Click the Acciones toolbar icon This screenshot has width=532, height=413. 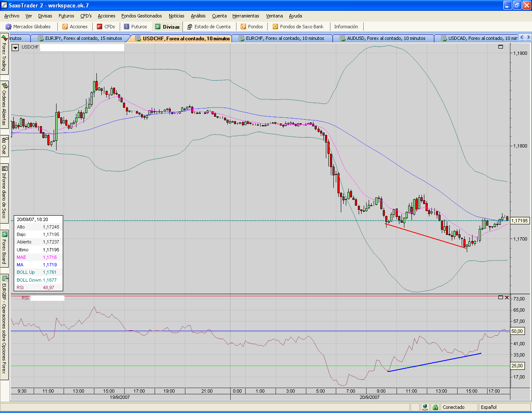click(65, 27)
